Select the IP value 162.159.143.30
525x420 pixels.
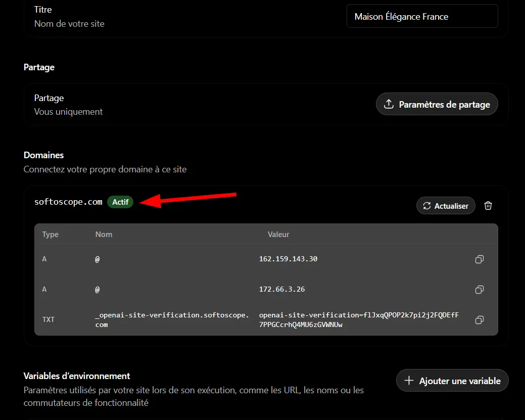[x=289, y=259]
